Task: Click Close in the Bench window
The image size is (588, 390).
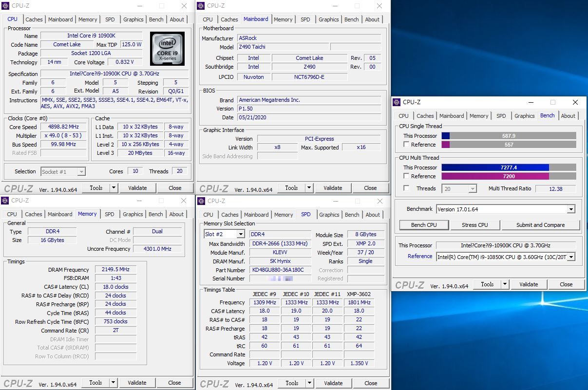Action: [566, 284]
